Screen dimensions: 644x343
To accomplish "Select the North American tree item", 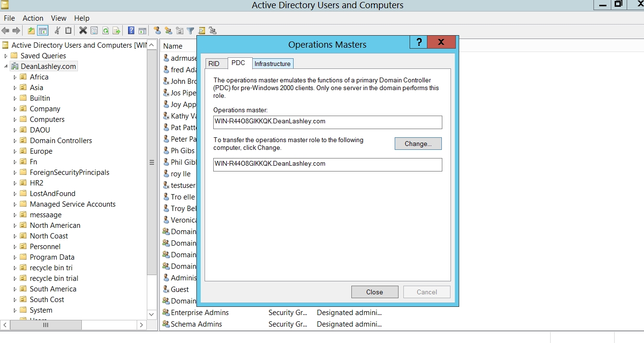I will pyautogui.click(x=55, y=225).
